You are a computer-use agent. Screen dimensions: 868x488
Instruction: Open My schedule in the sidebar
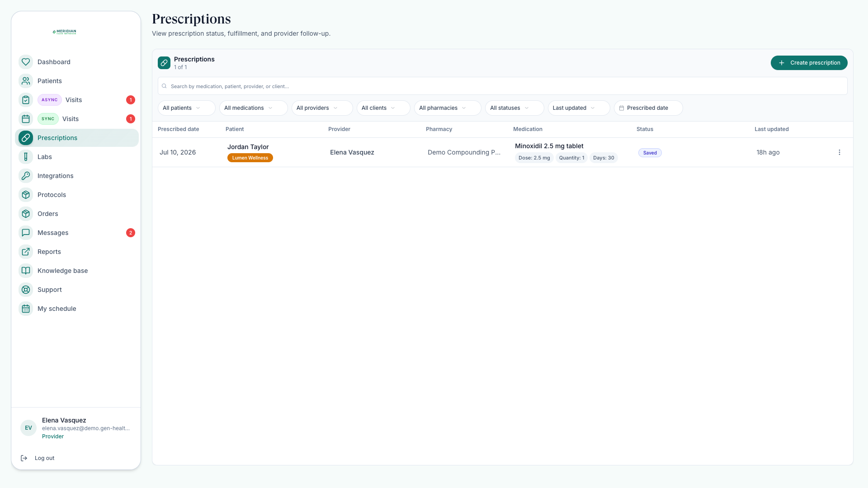click(x=77, y=309)
